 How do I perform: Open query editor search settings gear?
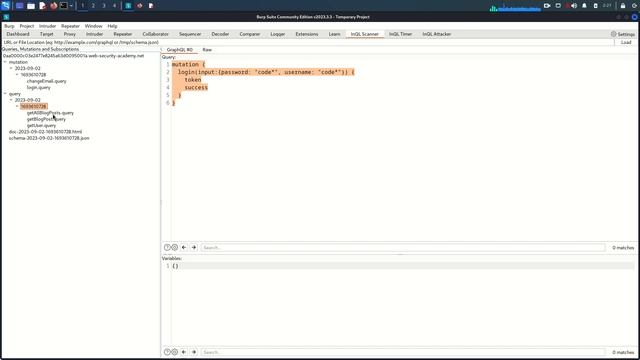174,247
